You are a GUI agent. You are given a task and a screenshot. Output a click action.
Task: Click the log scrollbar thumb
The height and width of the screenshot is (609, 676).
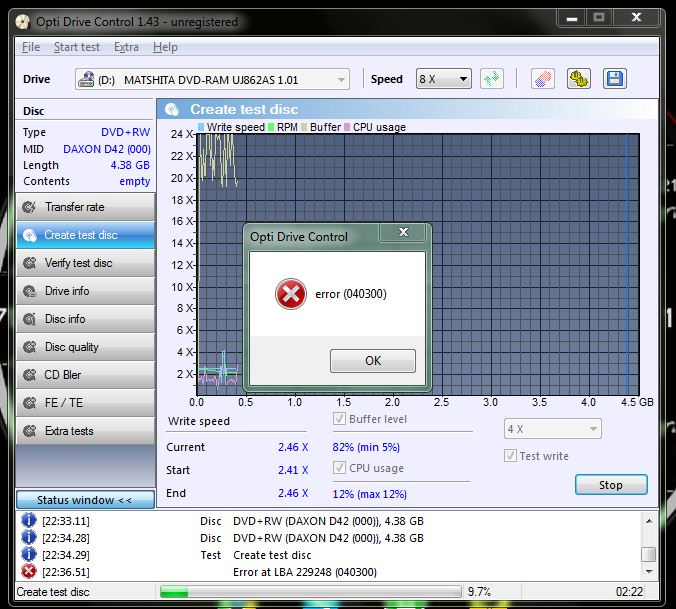[648, 554]
